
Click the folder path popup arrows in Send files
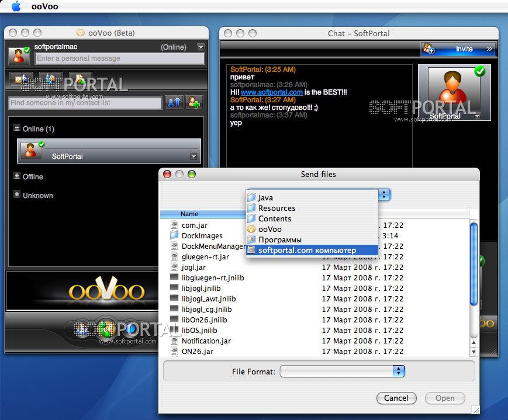coord(384,195)
